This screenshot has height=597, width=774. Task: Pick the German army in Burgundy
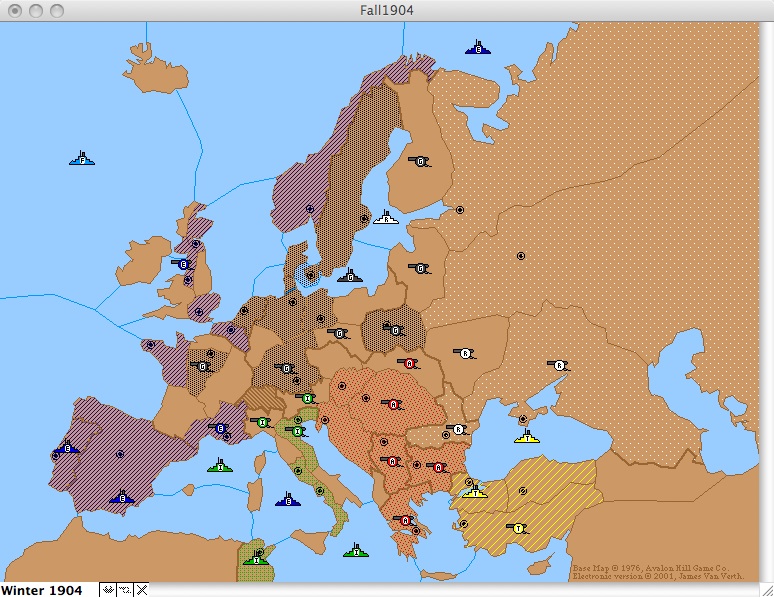pyautogui.click(x=201, y=366)
